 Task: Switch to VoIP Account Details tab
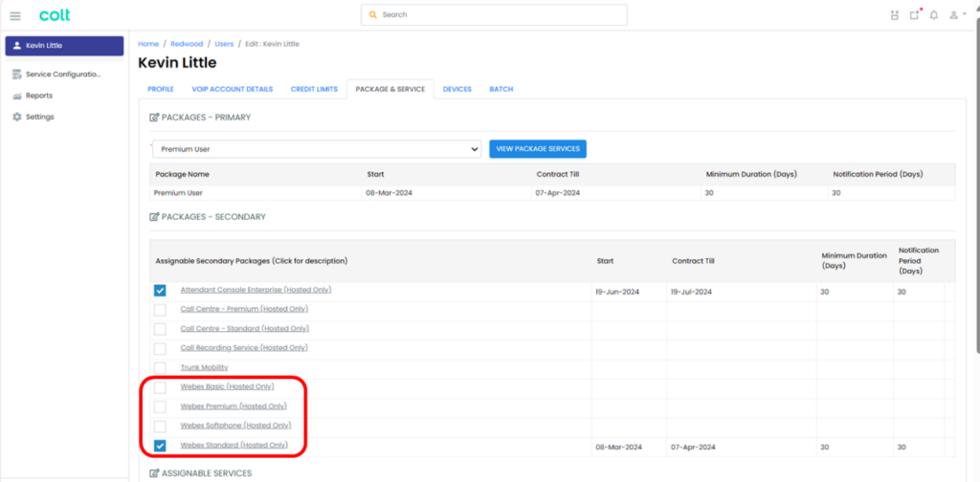tap(232, 89)
